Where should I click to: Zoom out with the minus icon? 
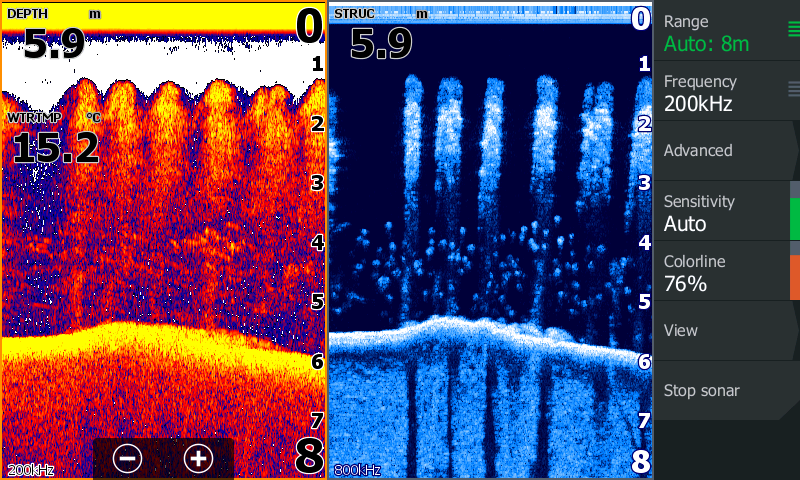[x=127, y=458]
